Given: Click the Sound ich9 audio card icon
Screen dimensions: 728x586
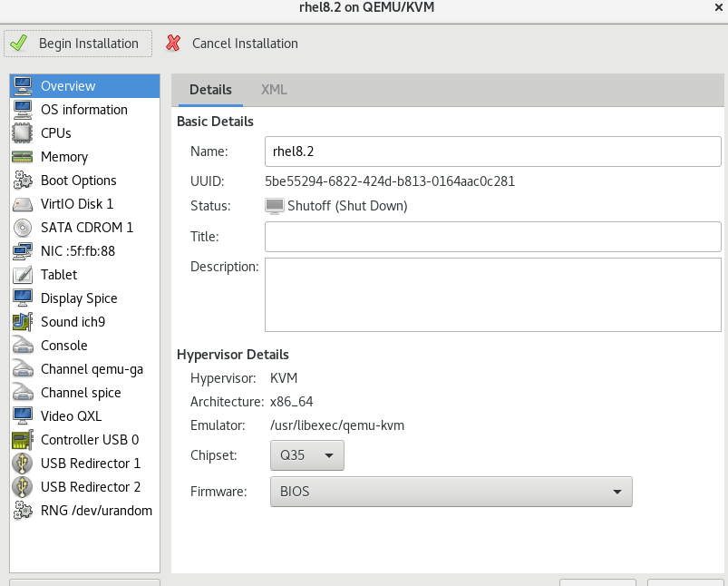Looking at the screenshot, I should [23, 322].
